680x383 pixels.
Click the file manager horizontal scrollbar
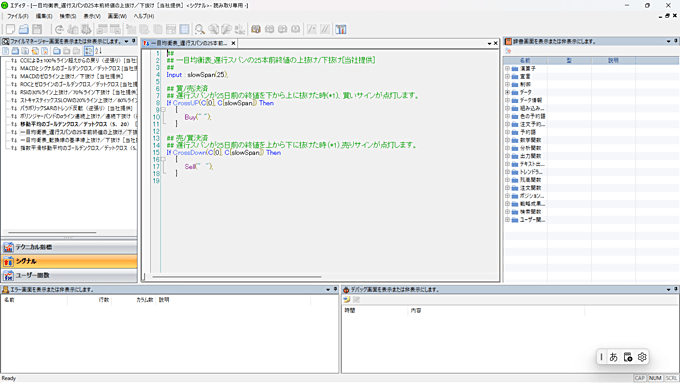(52, 232)
